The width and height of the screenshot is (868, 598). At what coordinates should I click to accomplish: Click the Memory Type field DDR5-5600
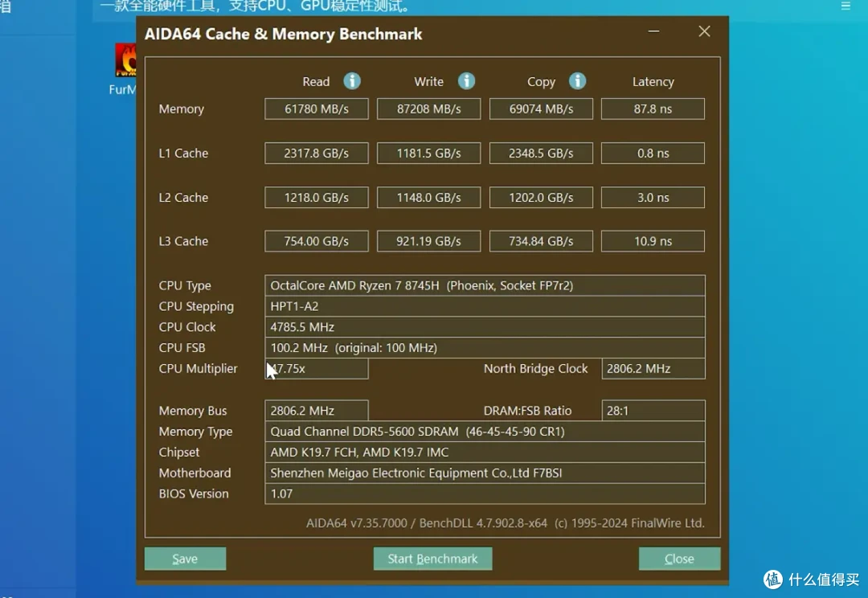click(485, 432)
